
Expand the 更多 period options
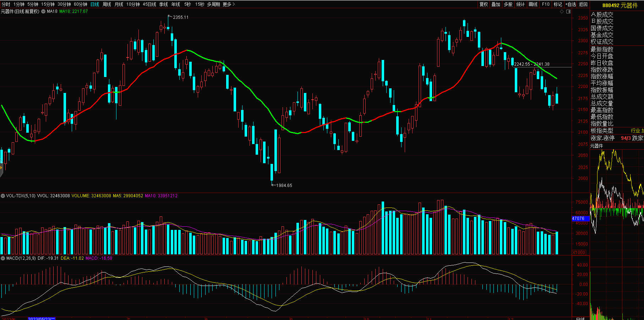[x=229, y=4]
